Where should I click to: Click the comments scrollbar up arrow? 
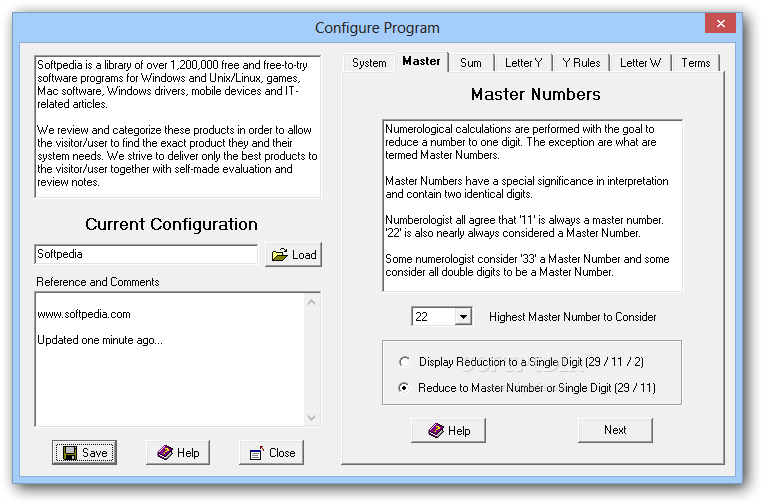tap(312, 302)
